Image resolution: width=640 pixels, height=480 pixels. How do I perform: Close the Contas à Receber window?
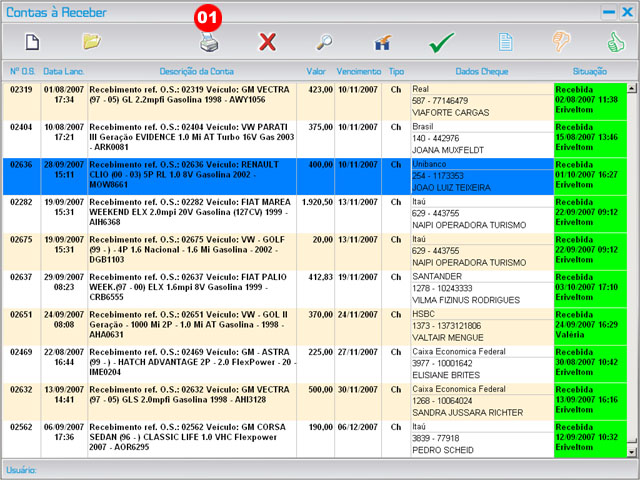coord(627,12)
